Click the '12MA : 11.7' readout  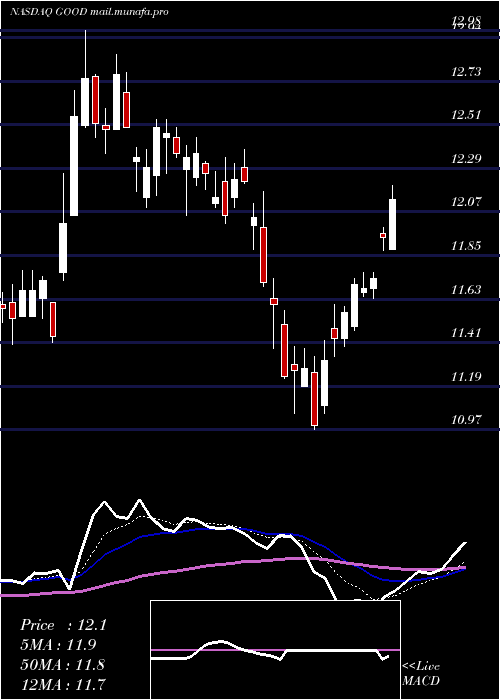pyautogui.click(x=62, y=684)
